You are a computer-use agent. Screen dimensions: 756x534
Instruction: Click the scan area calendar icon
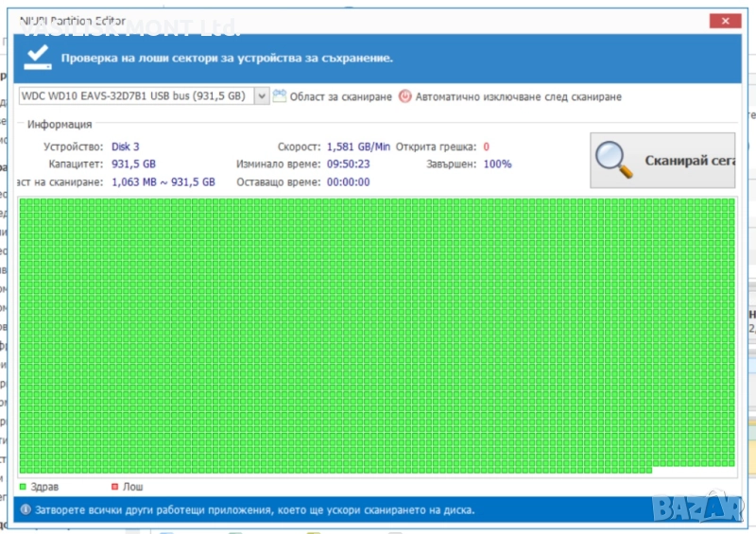click(x=279, y=95)
